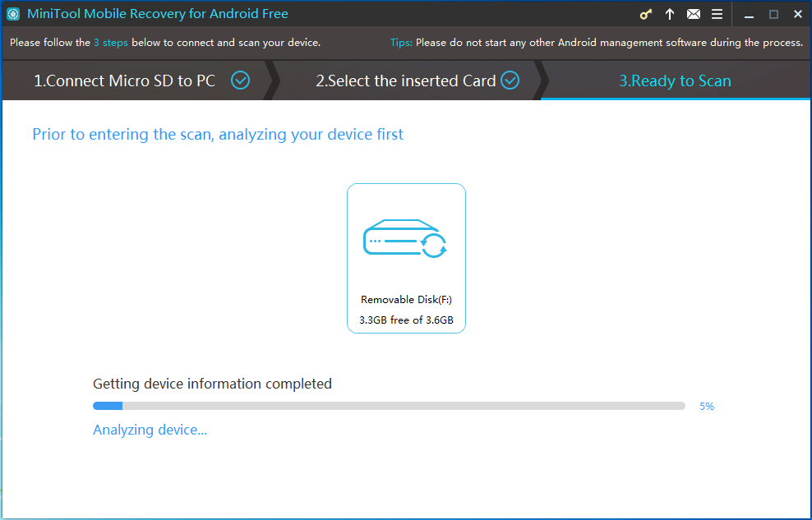Click the checkmark on step 1

click(240, 81)
